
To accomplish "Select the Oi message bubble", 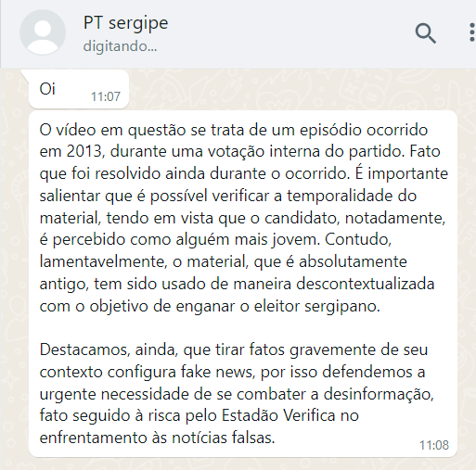I will coord(79,89).
